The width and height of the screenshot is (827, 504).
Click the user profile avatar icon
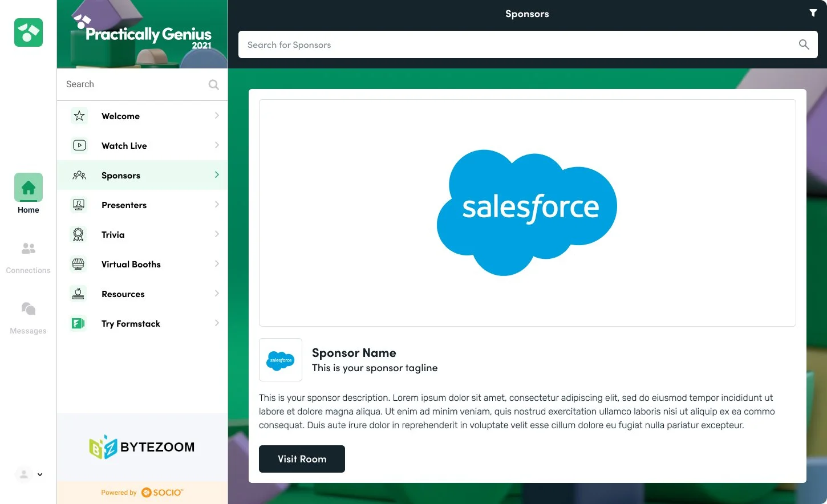pyautogui.click(x=24, y=474)
